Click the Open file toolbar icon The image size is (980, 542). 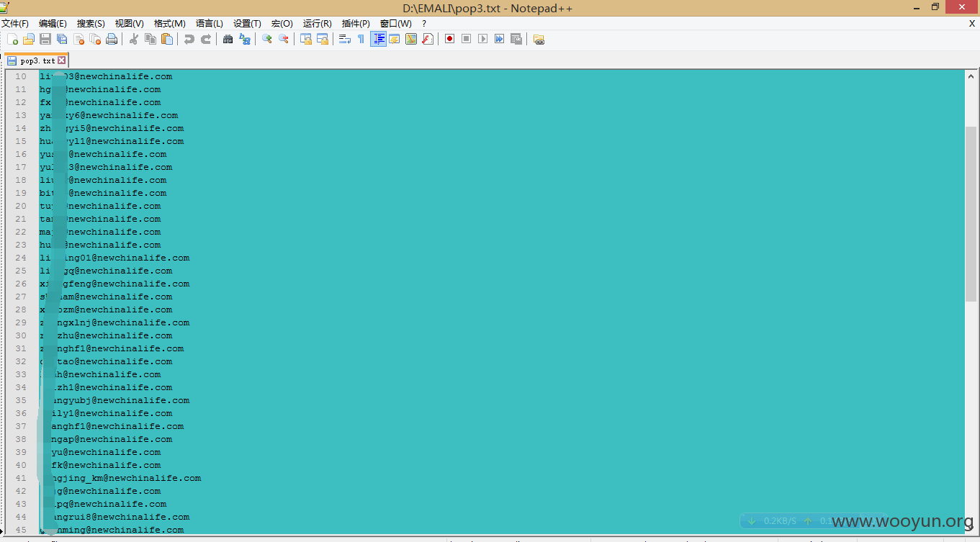click(29, 39)
